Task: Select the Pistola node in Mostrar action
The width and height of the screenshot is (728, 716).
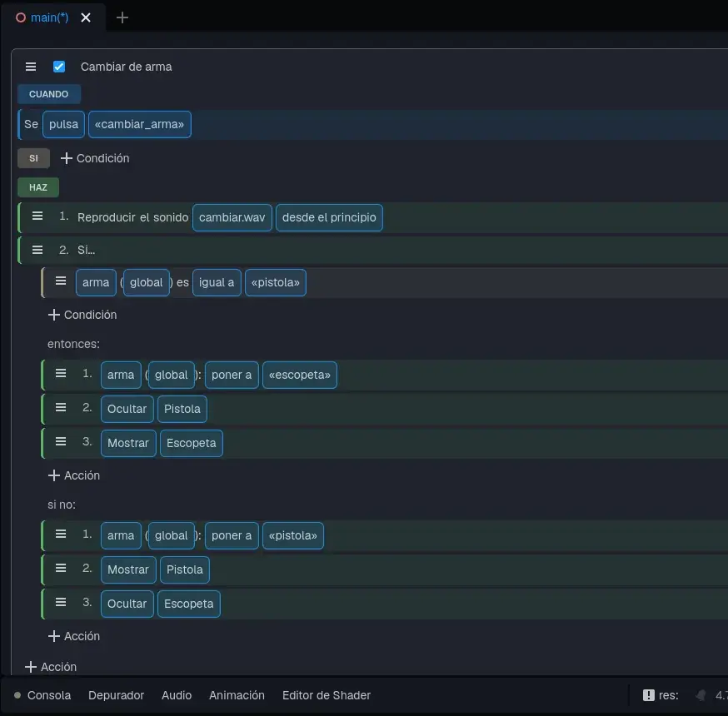Action: (185, 569)
